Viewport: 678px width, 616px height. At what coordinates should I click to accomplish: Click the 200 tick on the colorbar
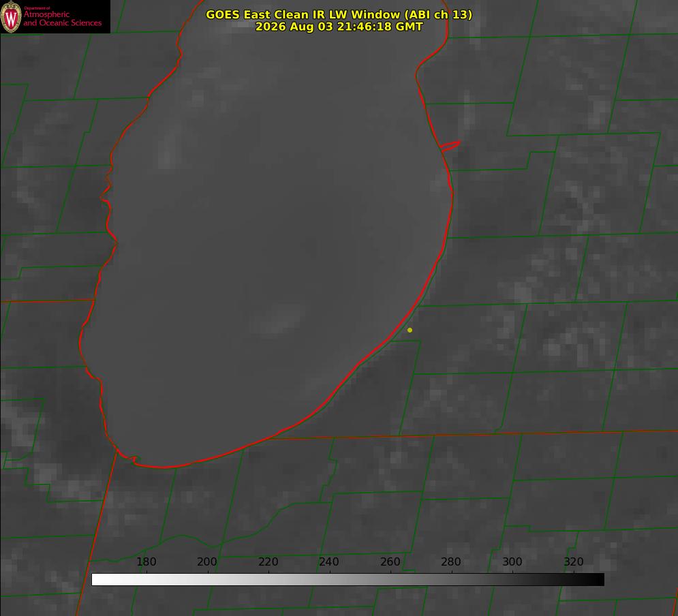pyautogui.click(x=207, y=561)
